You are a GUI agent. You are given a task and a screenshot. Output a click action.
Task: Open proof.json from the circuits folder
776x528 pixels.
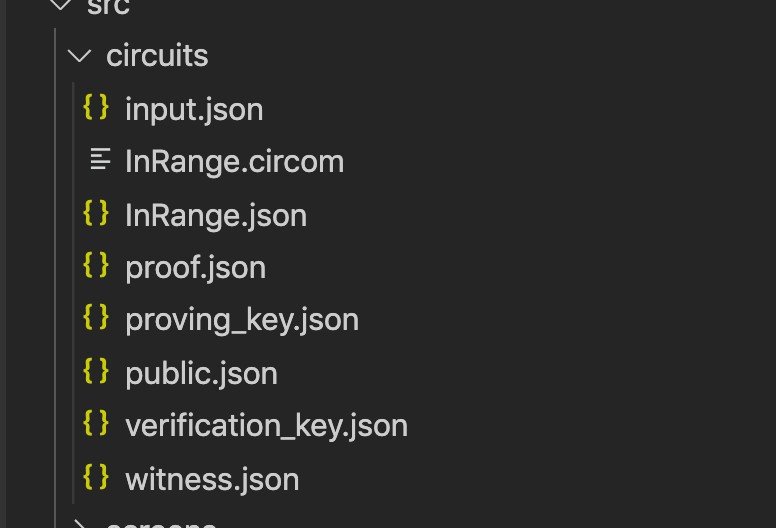tap(195, 267)
